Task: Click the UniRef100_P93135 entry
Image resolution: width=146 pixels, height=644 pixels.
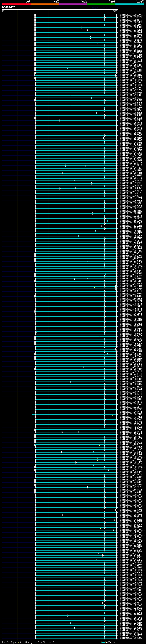Action: point(131,40)
